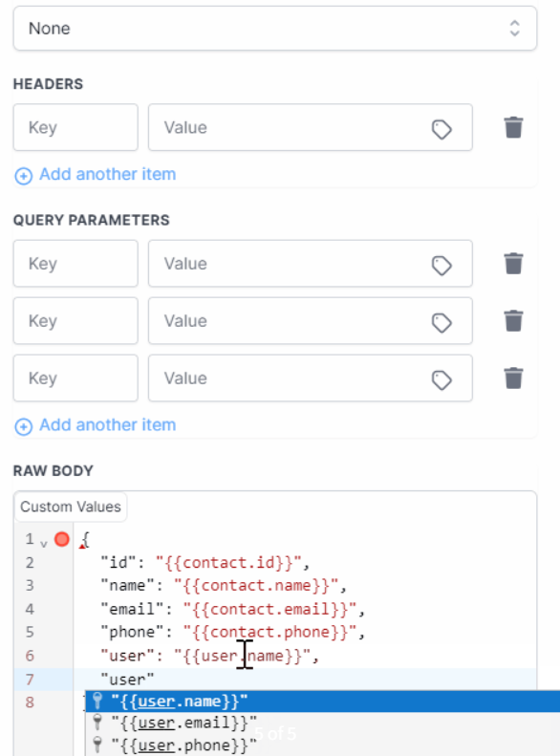The image size is (560, 756).
Task: Click the red error marker on line 1
Action: pyautogui.click(x=62, y=539)
